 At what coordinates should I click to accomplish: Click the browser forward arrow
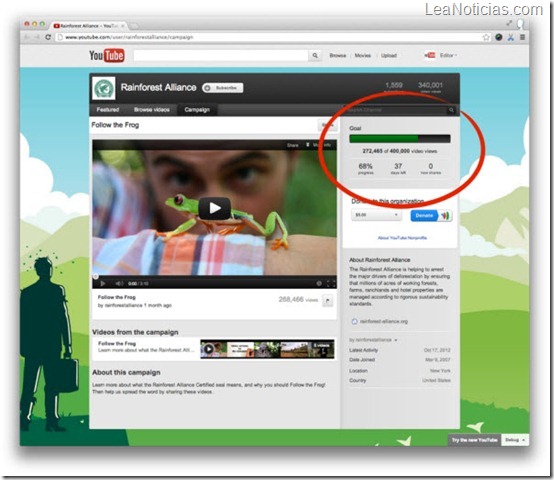click(x=37, y=37)
